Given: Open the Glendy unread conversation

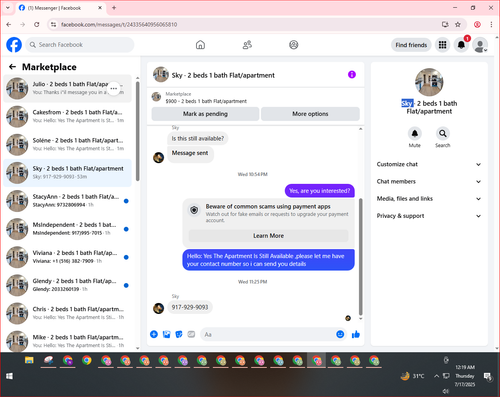Looking at the screenshot, I should (67, 285).
